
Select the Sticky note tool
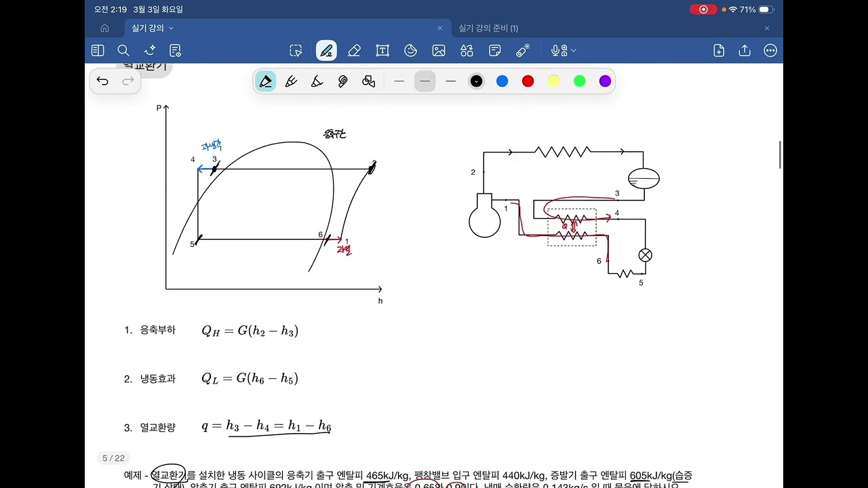tap(495, 51)
